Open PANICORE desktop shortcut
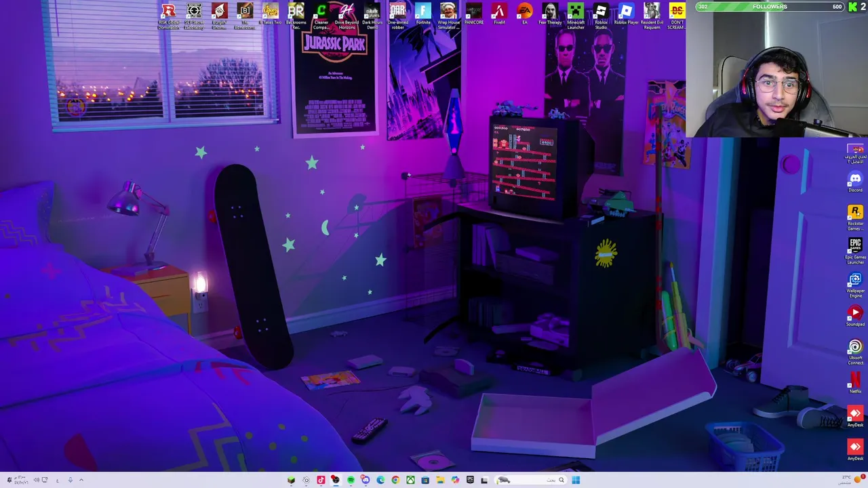Screen dimensions: 868x488 click(474, 14)
